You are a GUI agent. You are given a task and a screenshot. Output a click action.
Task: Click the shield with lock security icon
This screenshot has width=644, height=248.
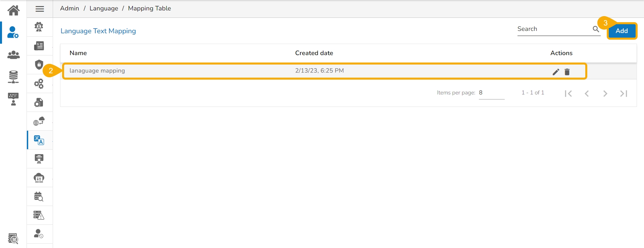39,65
